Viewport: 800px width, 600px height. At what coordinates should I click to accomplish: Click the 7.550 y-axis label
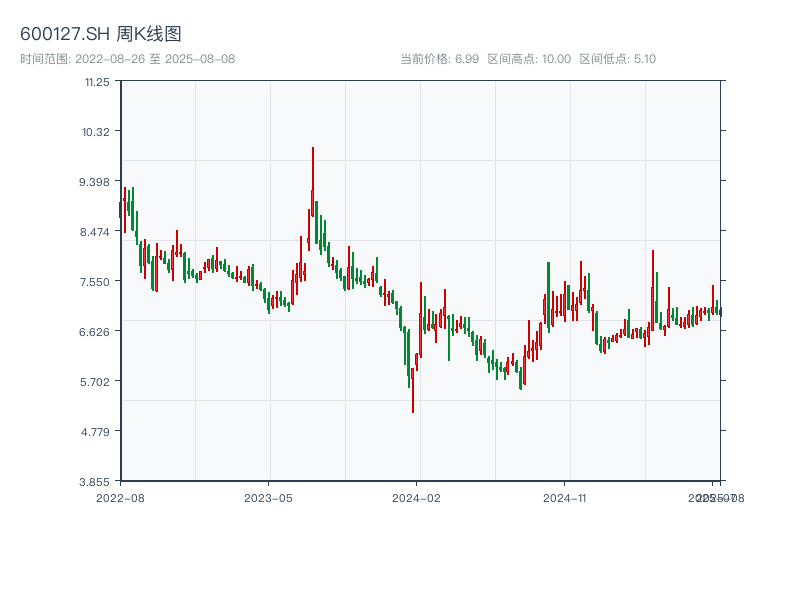pos(96,282)
